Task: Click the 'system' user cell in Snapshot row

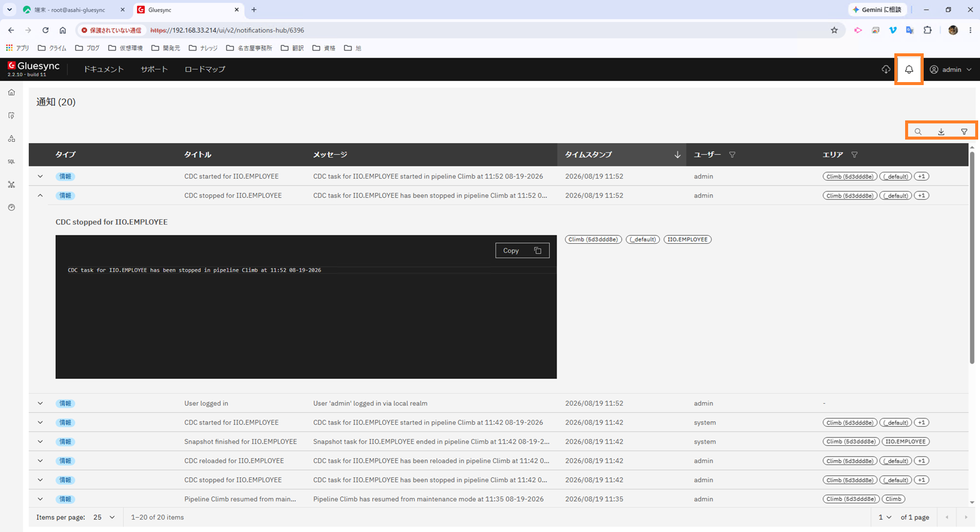Action: [704, 442]
